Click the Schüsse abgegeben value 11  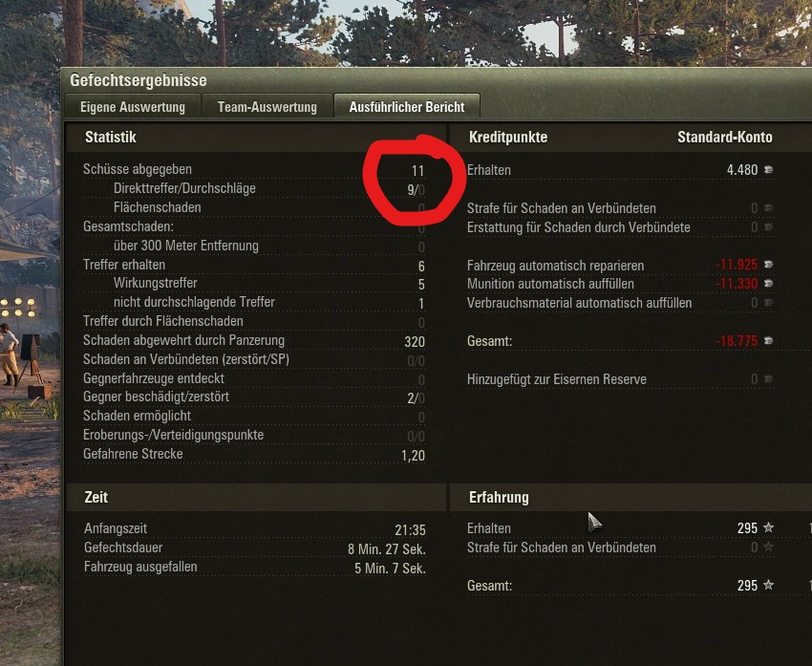pos(417,171)
